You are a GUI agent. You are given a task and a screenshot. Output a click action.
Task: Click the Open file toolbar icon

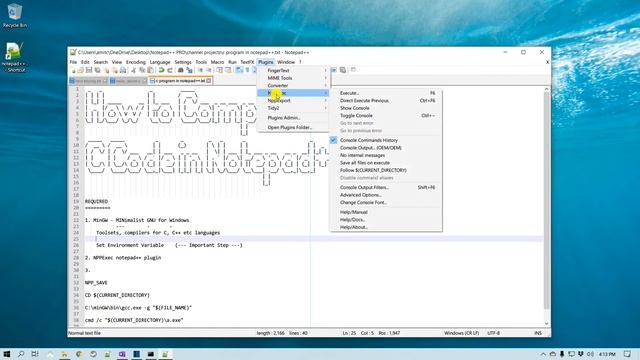pos(81,70)
